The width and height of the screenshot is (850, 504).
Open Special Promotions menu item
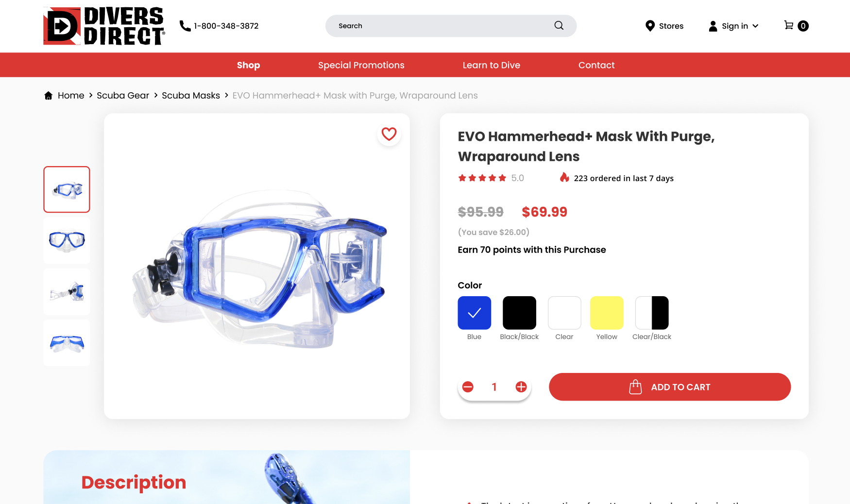tap(361, 65)
